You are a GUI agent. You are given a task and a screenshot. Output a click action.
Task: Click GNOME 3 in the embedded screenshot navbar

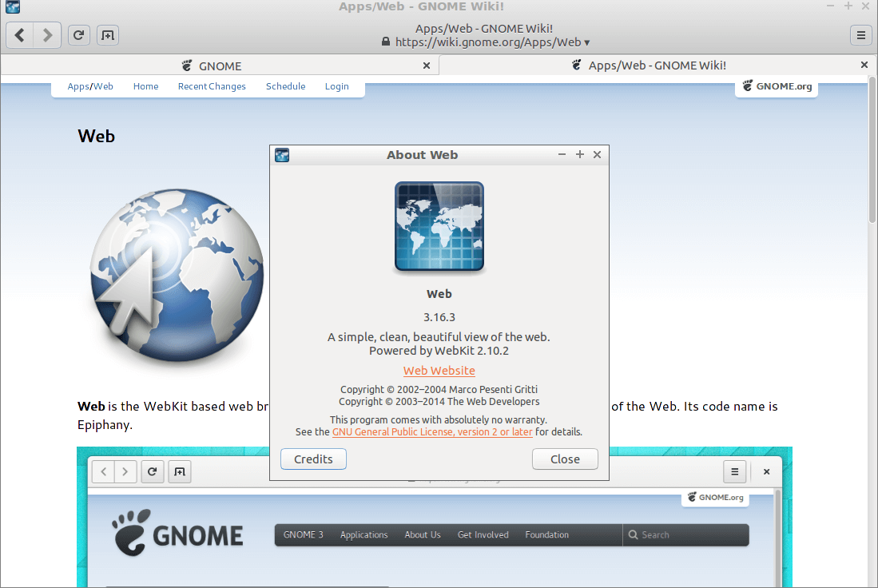(x=304, y=534)
